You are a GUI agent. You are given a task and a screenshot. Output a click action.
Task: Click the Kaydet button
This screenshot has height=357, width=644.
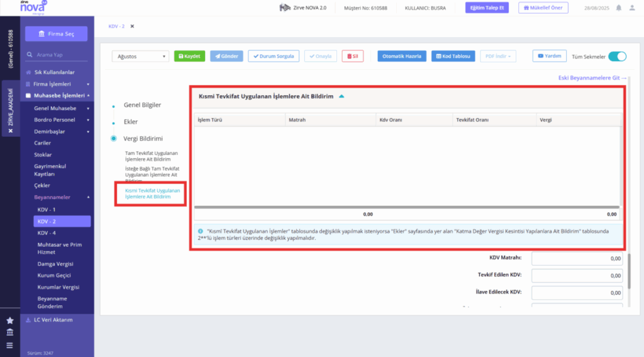pyautogui.click(x=189, y=56)
